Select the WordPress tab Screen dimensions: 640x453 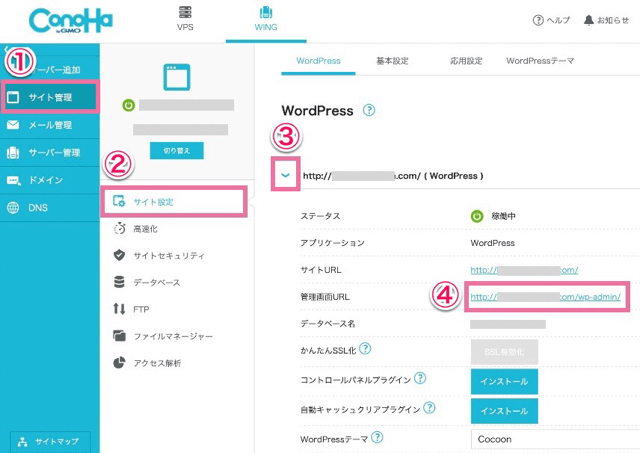[x=318, y=61]
